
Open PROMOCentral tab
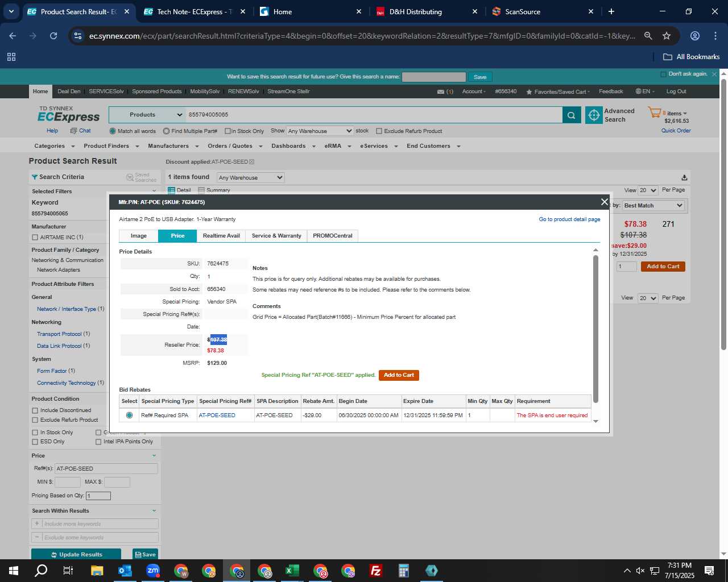[x=333, y=236]
